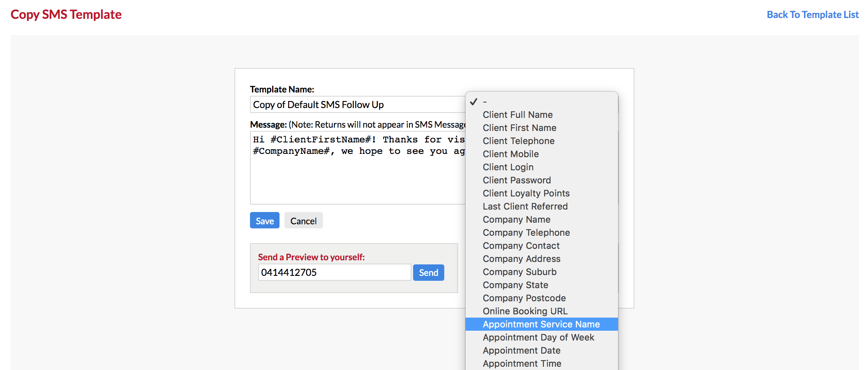
Task: Select the highlighted Appointment Service Name
Action: [x=541, y=324]
